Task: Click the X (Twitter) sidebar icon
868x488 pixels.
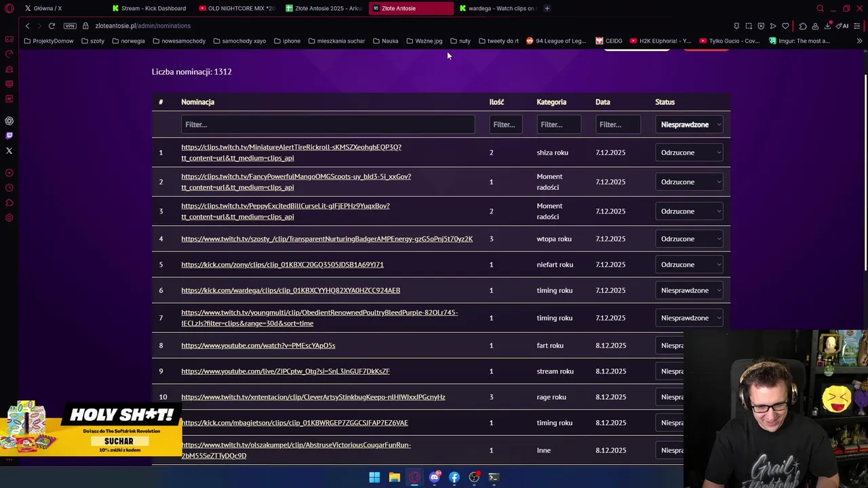Action: (9, 150)
